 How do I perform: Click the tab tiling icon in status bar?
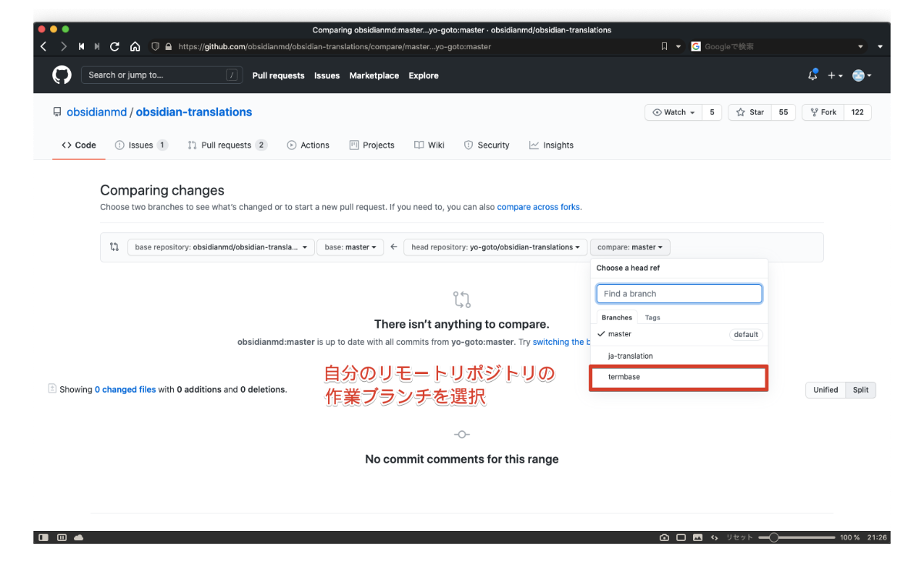coord(62,537)
